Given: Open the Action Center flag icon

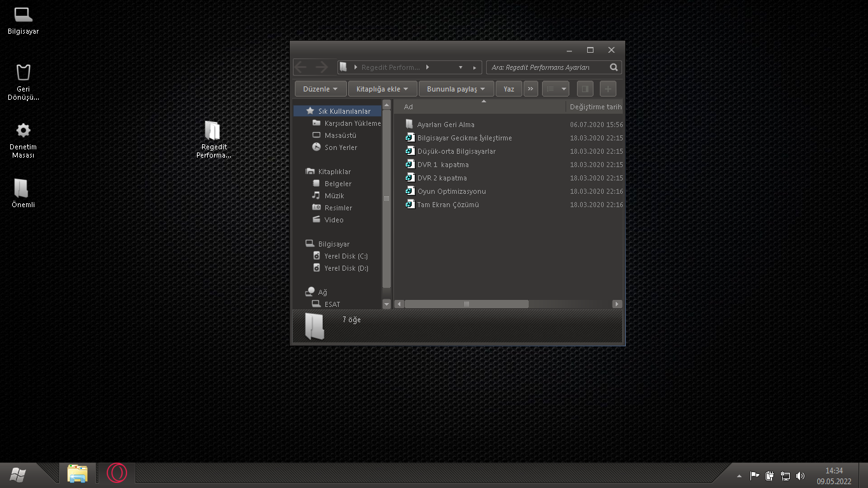Looking at the screenshot, I should click(755, 475).
